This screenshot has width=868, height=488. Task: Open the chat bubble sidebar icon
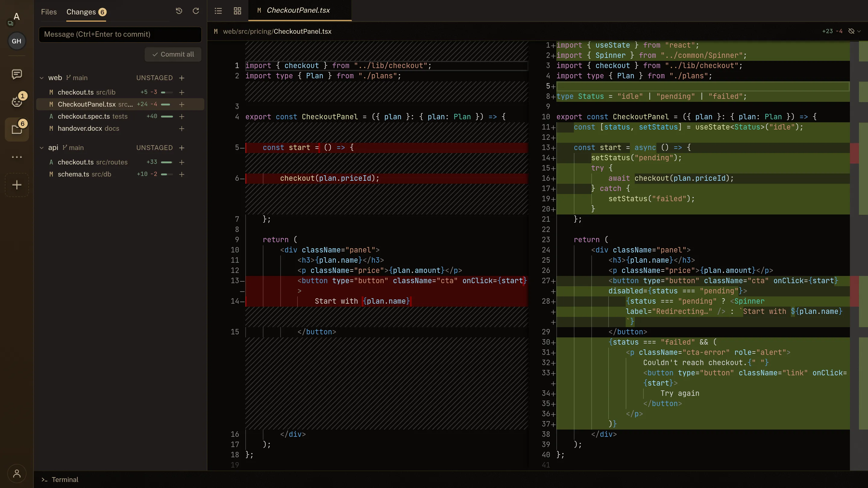coord(17,74)
